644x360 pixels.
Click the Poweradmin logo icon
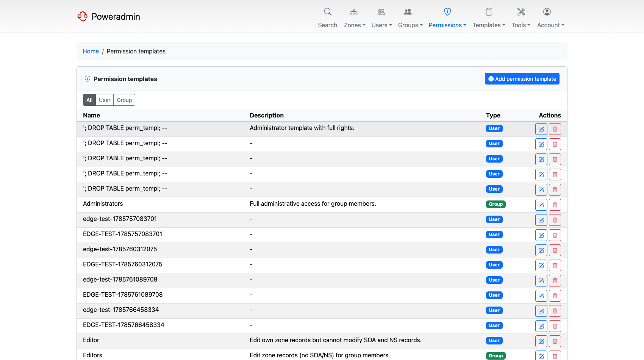pos(82,16)
